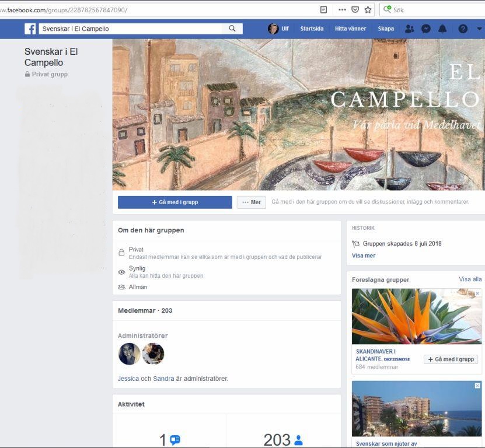
Task: Dismiss the Skandinaver i Alicante suggestion
Action: click(x=477, y=293)
